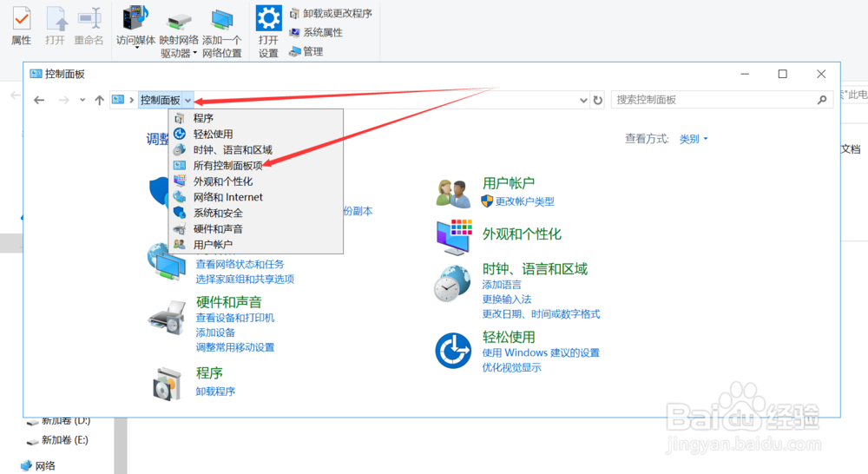Select 用户帐户 in the dropdown menu
The image size is (868, 474).
pyautogui.click(x=256, y=244)
